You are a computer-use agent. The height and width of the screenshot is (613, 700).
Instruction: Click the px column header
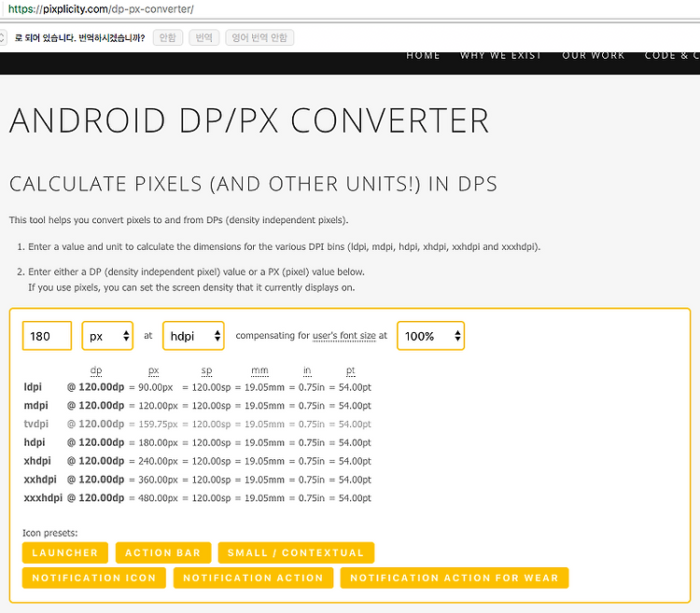(154, 370)
